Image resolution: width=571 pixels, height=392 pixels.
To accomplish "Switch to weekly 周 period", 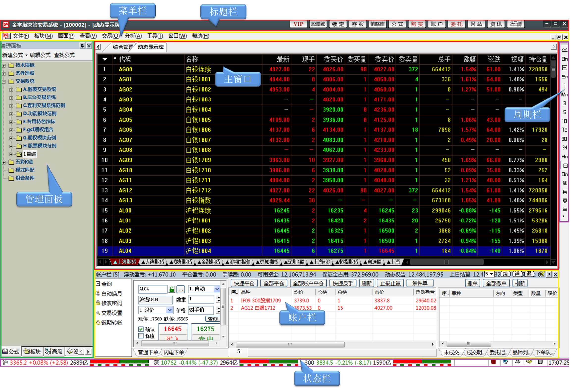I will point(564,183).
